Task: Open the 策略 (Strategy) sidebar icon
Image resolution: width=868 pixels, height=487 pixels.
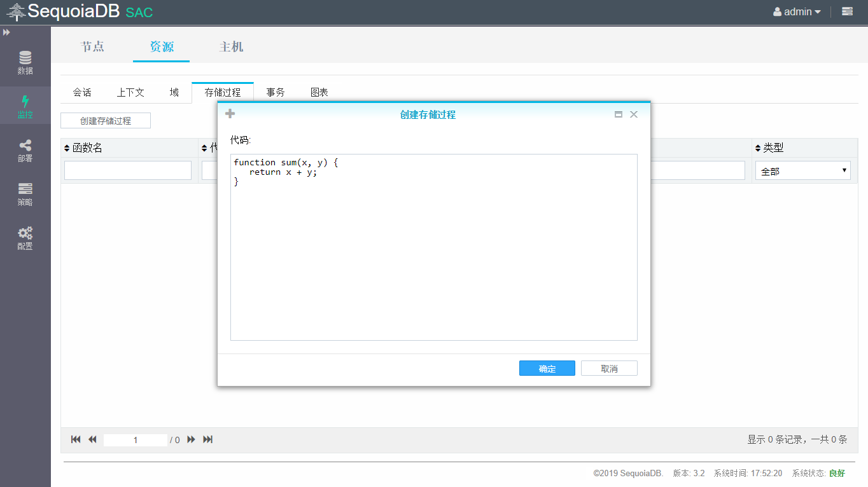Action: pyautogui.click(x=25, y=194)
